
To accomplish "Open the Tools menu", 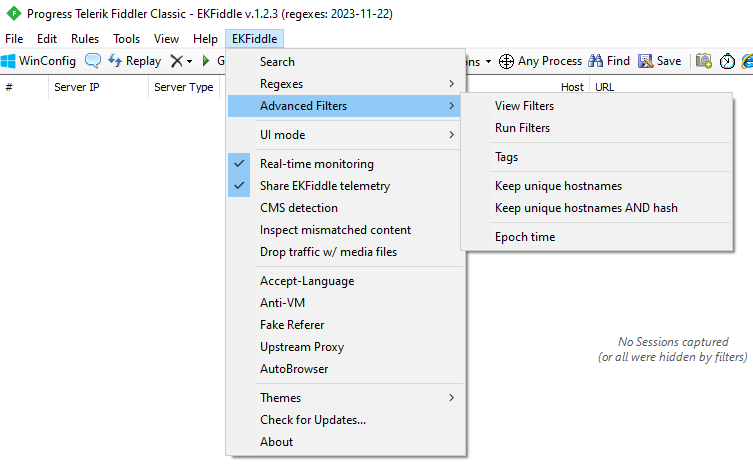I will (x=126, y=39).
